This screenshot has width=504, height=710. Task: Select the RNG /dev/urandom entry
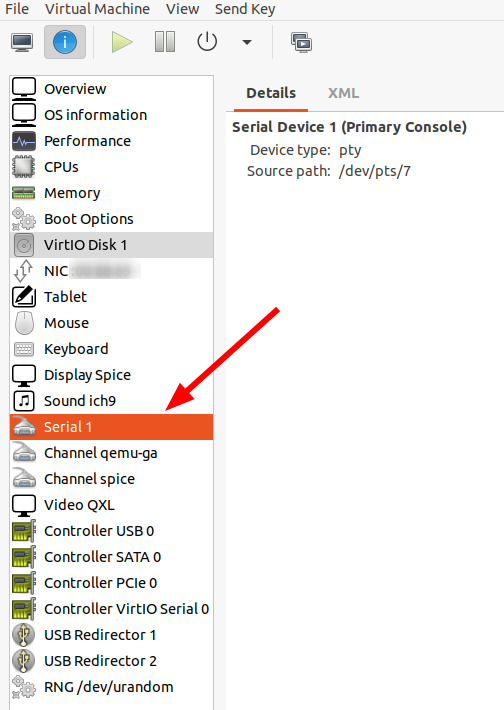(x=111, y=687)
